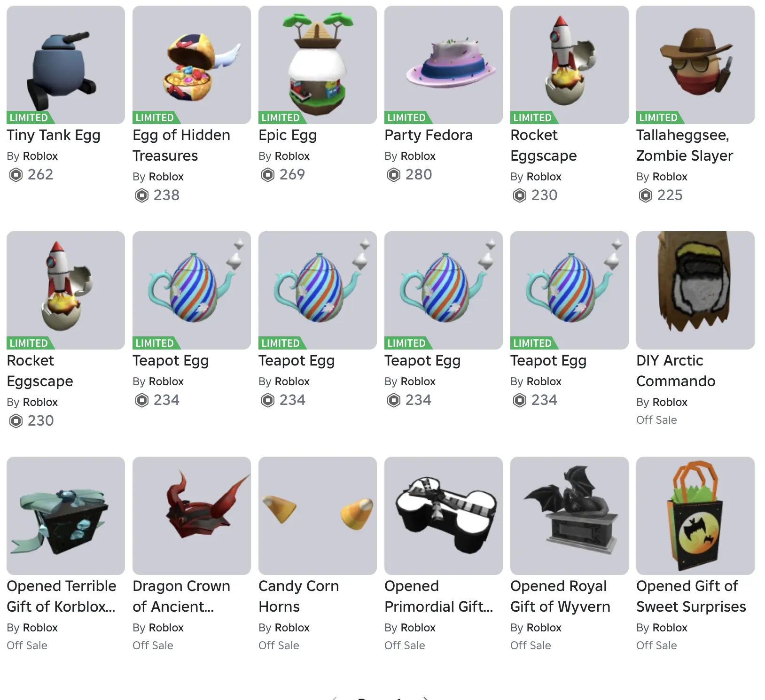
Task: Open the DIY Arctic Commando thumbnail
Action: [695, 290]
